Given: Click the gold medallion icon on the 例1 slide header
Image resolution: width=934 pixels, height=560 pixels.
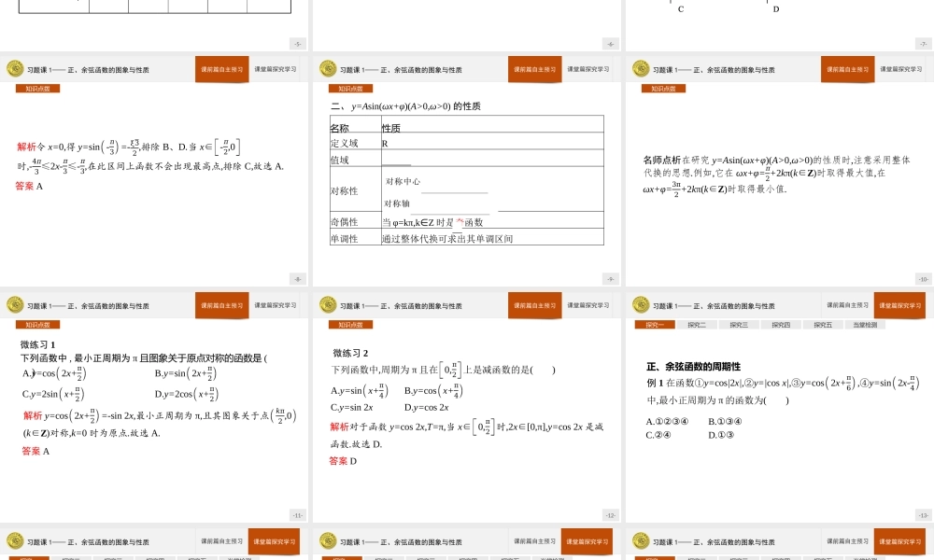Looking at the screenshot, I should click(642, 305).
